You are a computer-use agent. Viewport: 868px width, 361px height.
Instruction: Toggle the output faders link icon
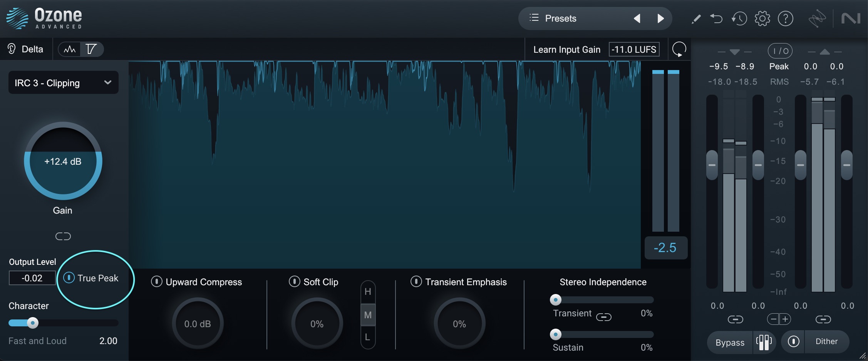(823, 319)
